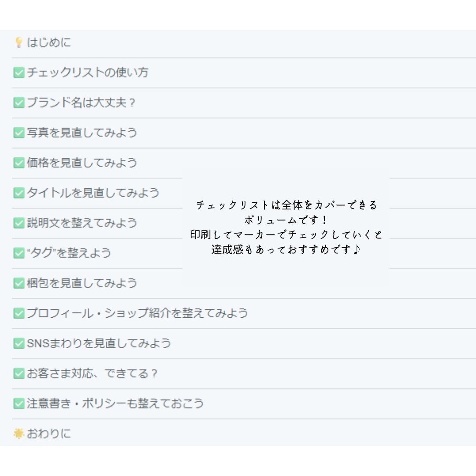
Task: Open チェックリストの使い方 entry
Action: (87, 73)
